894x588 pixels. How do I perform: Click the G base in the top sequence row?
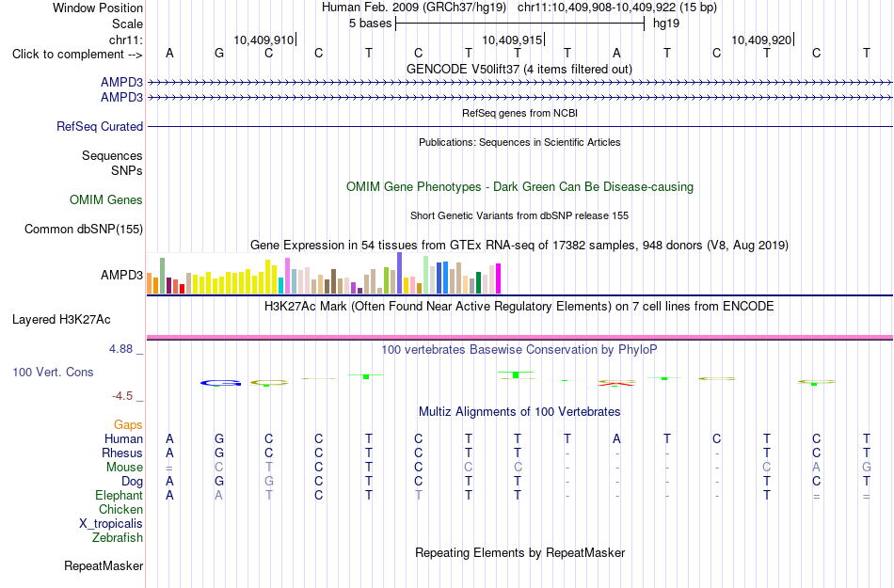219,54
